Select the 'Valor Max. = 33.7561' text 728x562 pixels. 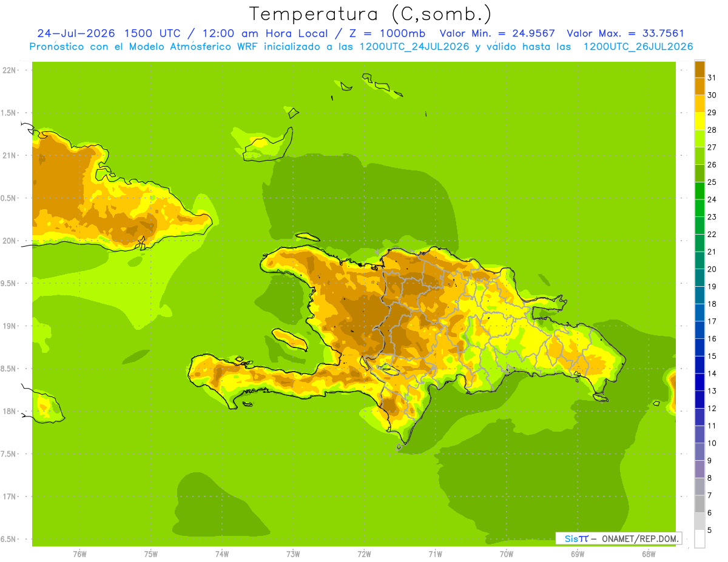pos(625,33)
